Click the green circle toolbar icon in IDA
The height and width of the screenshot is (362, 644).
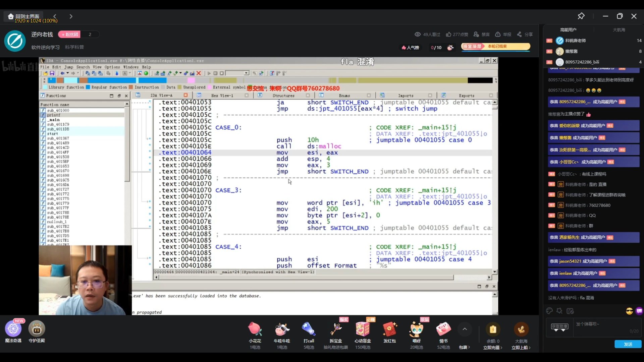click(x=146, y=73)
